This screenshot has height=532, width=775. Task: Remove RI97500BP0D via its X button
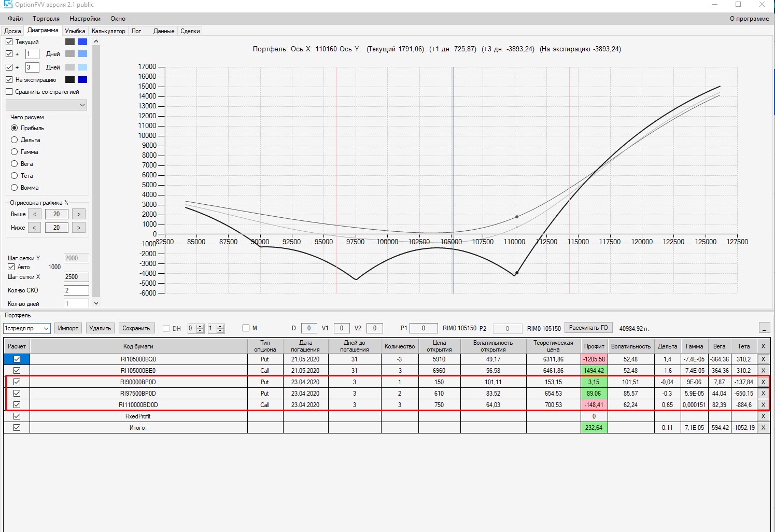(x=763, y=393)
